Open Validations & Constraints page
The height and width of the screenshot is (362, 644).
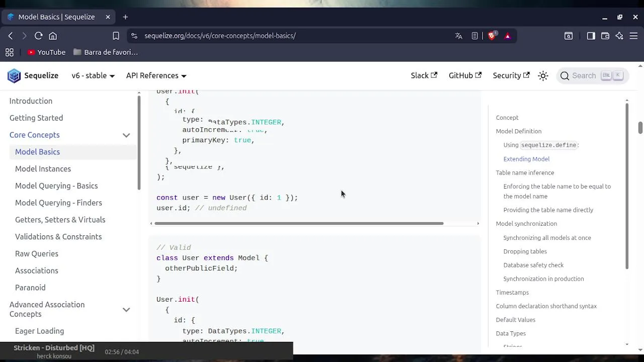(x=58, y=237)
